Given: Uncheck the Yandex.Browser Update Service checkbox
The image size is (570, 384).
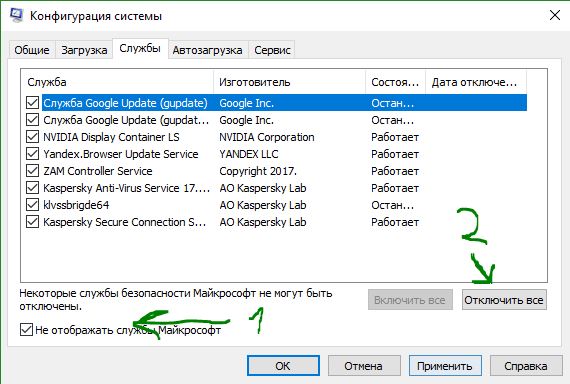Looking at the screenshot, I should (32, 154).
